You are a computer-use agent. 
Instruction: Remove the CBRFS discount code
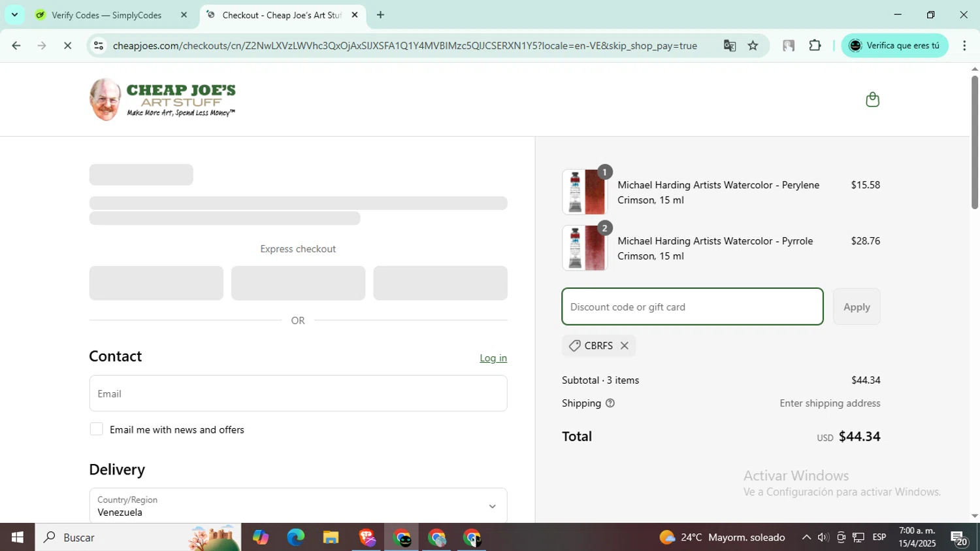pos(625,346)
